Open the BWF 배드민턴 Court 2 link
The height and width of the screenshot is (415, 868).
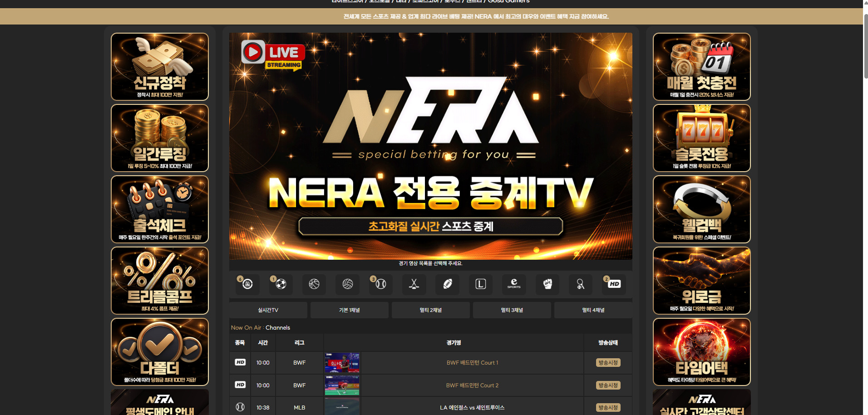click(472, 385)
